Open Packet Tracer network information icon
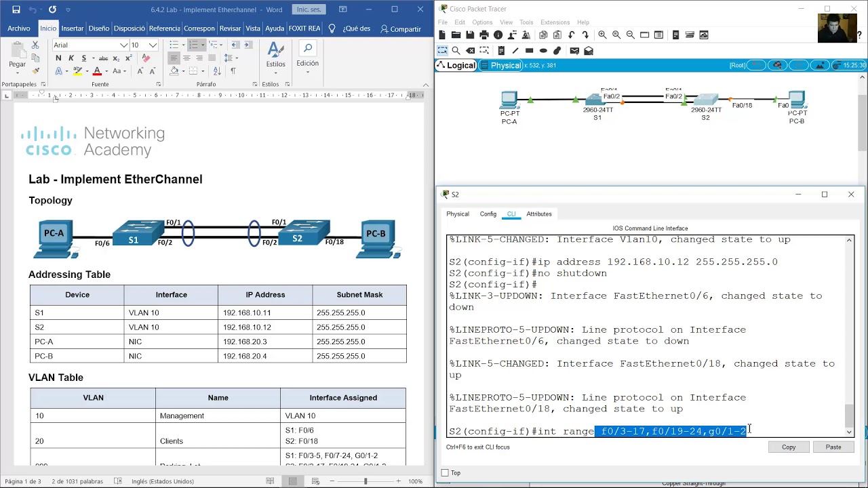Screen dimensions: 868x488 (x=498, y=35)
